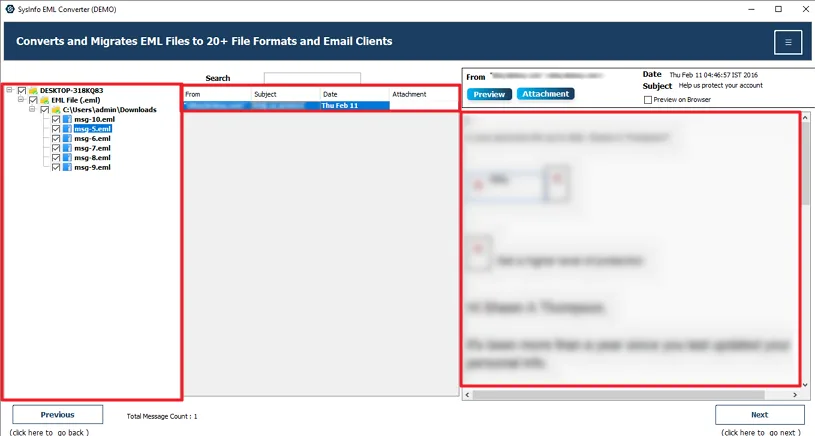Click the file icon of msg-8.eml
Screen dimensions: 815x436
67,157
